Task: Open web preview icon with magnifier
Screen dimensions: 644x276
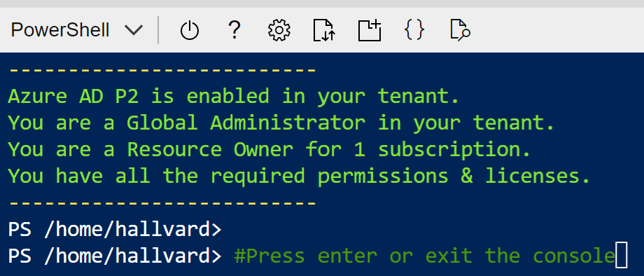Action: point(460,31)
